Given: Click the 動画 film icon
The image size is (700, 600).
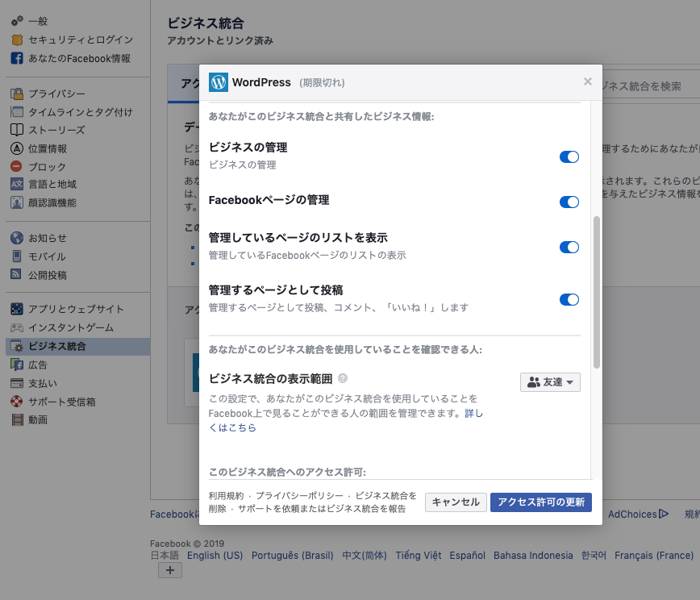Looking at the screenshot, I should click(18, 419).
